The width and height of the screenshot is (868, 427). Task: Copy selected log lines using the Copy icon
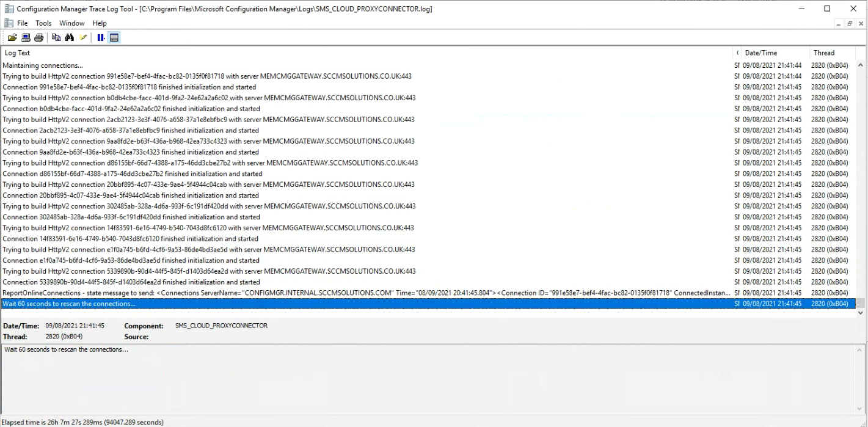(x=56, y=37)
